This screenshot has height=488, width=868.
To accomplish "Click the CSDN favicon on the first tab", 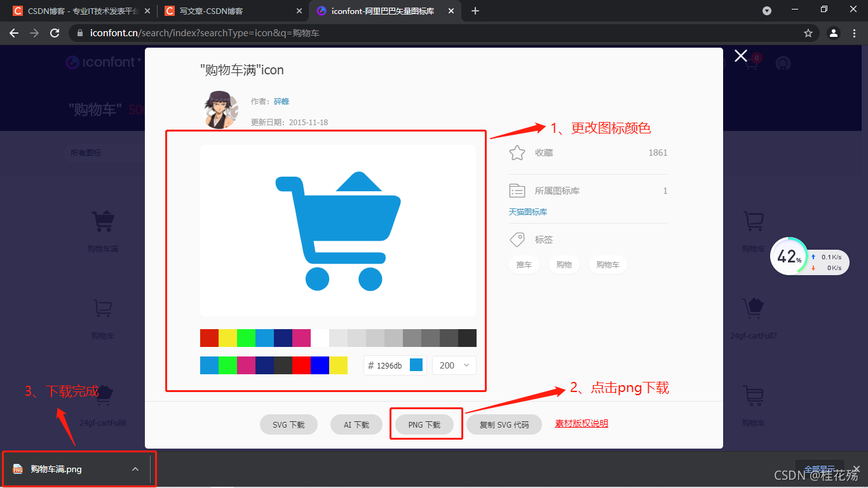I will tap(18, 11).
